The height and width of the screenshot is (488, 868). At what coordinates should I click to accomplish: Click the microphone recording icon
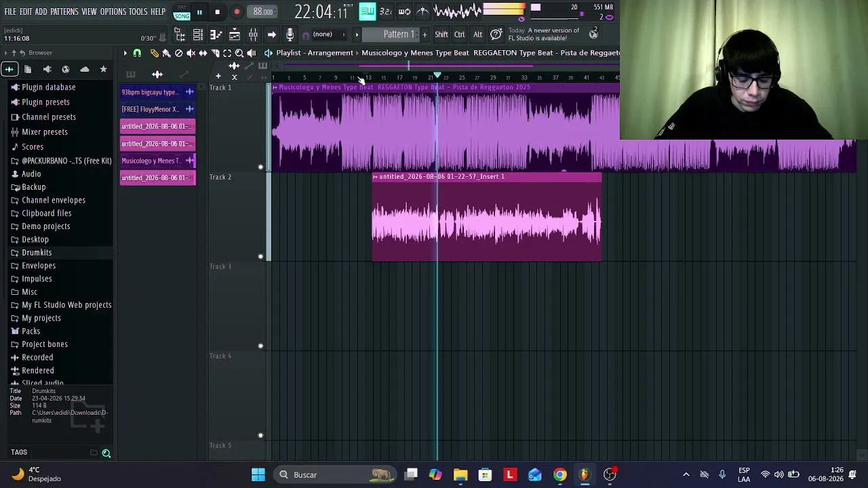coord(290,35)
